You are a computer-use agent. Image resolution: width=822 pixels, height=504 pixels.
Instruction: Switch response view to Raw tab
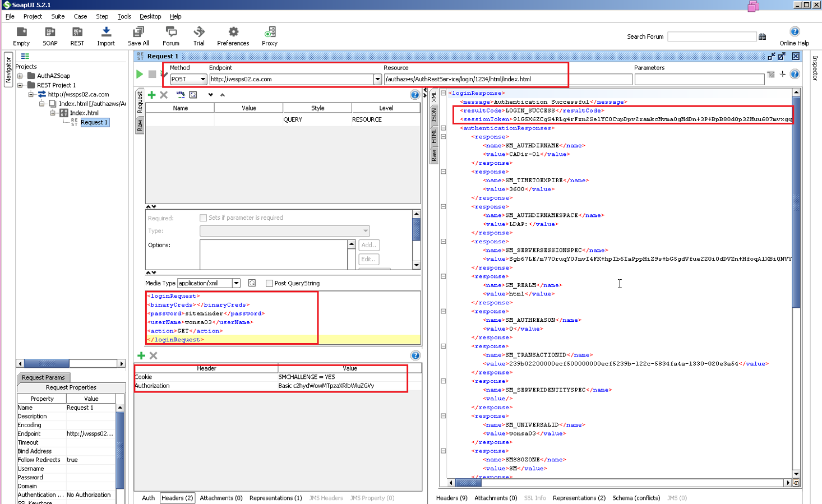[x=434, y=155]
